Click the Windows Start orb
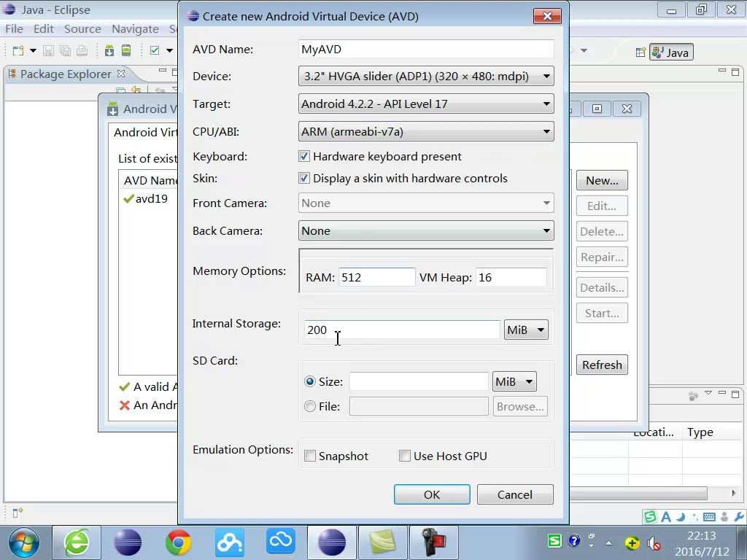Viewport: 747px width, 560px height. click(x=24, y=542)
